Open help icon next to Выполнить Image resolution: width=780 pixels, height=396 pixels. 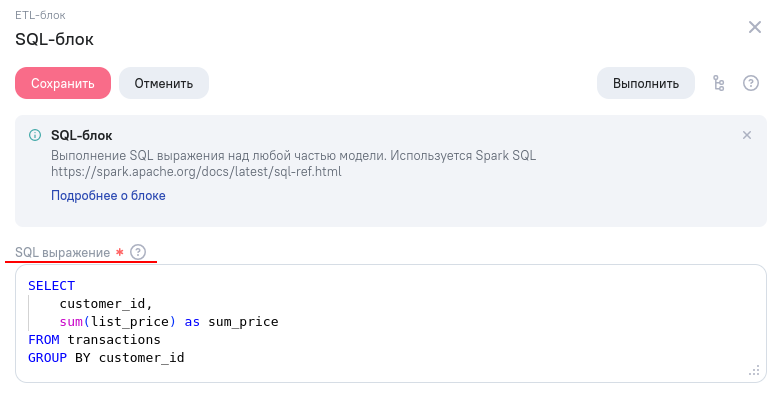(751, 83)
